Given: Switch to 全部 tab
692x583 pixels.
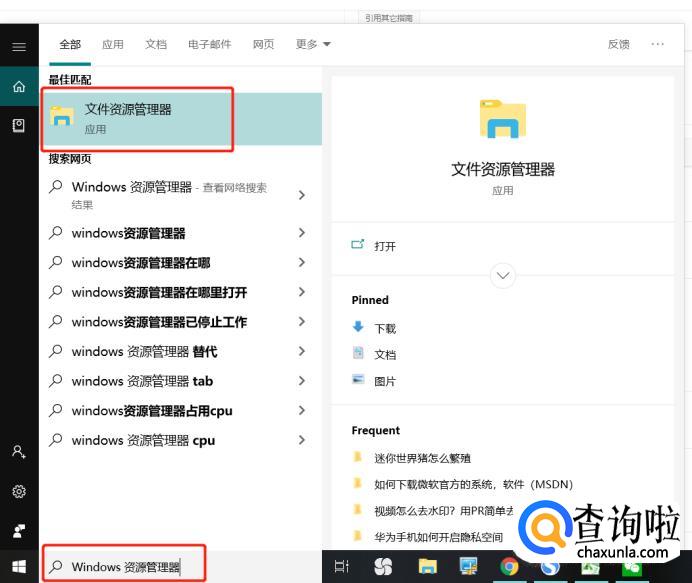Looking at the screenshot, I should coord(70,45).
